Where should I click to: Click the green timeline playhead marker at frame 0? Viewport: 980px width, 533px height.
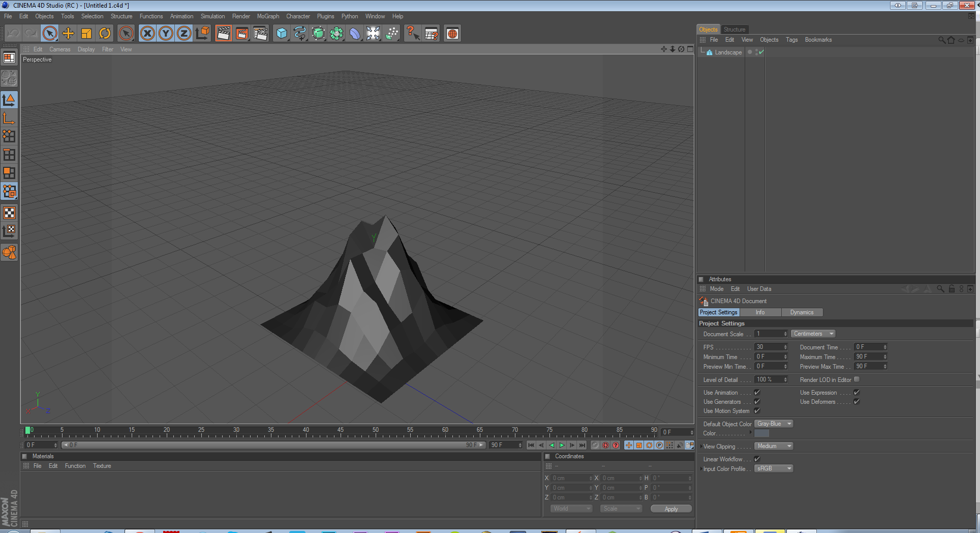pos(27,430)
